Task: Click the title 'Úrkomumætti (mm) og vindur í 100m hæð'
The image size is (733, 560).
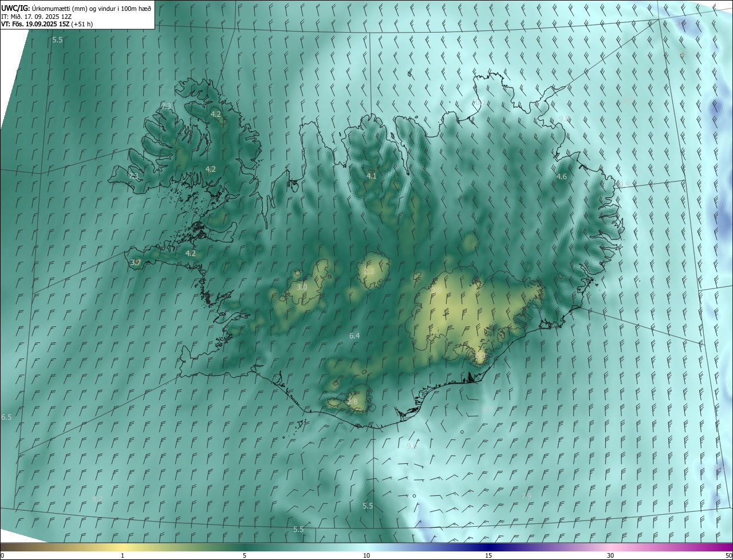Action: (x=92, y=8)
